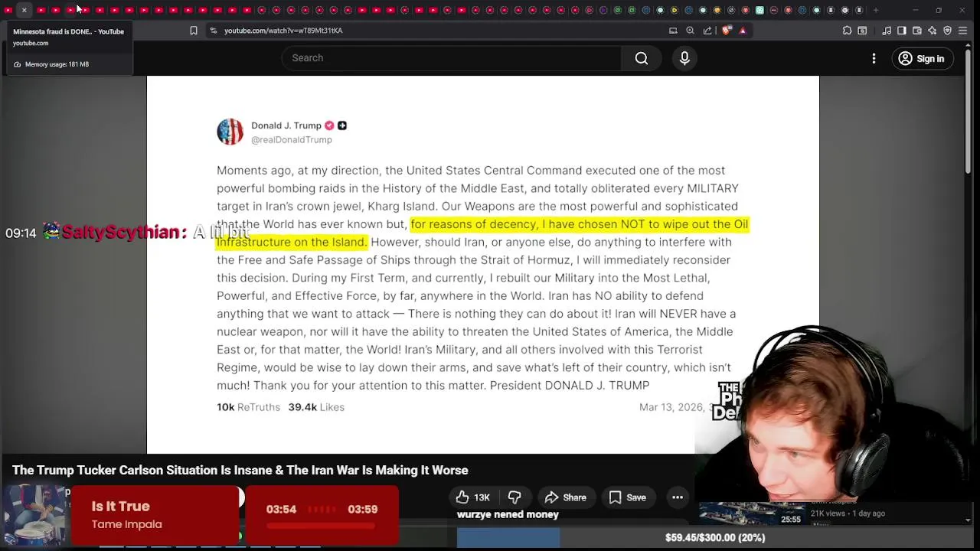Click the '21K views • 1 day ago' text
Viewport: 980px width, 551px height.
[848, 514]
